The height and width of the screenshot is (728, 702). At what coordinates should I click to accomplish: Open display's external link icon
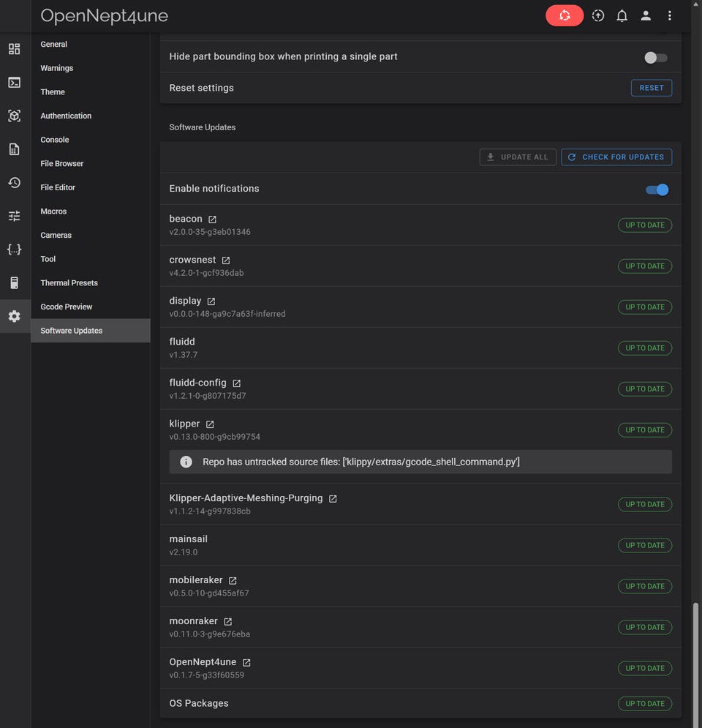(x=211, y=301)
